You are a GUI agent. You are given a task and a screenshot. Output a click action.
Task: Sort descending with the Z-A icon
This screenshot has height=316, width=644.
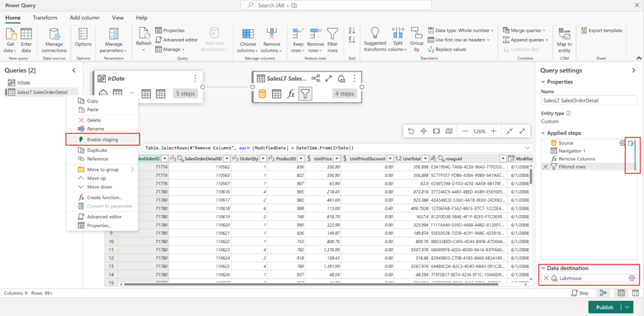pos(351,40)
